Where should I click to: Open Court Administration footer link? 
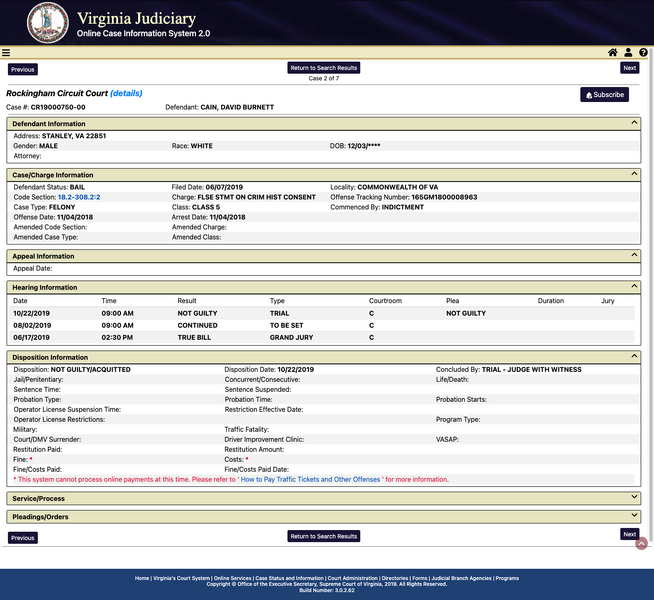[352, 578]
